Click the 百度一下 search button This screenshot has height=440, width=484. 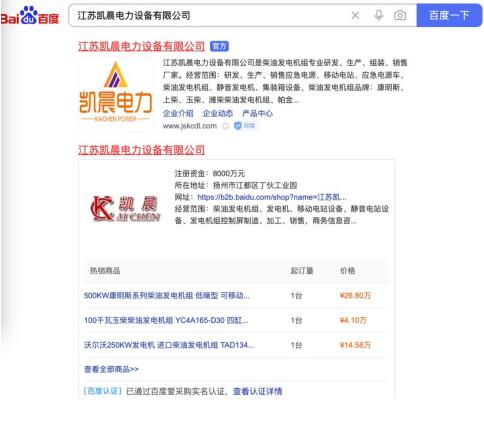point(449,15)
